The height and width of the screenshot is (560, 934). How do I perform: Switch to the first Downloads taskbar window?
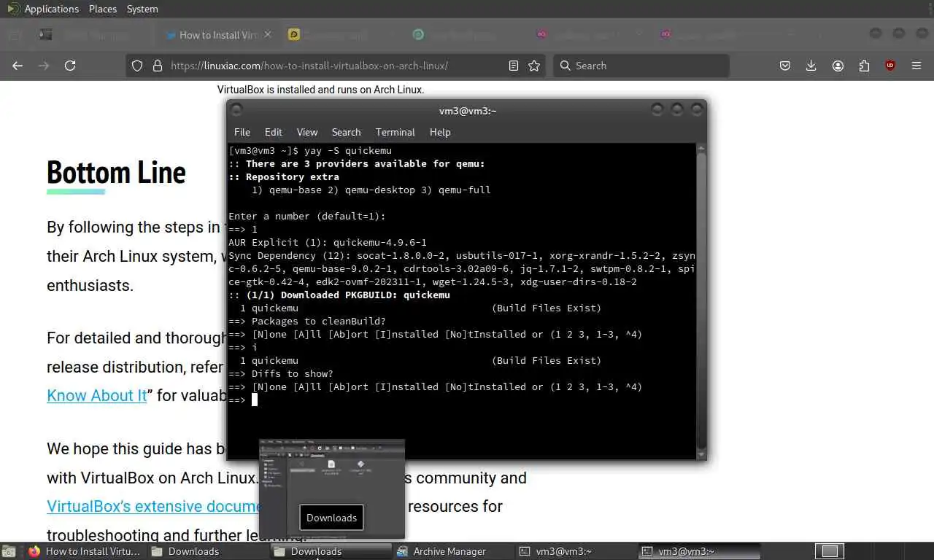point(207,551)
